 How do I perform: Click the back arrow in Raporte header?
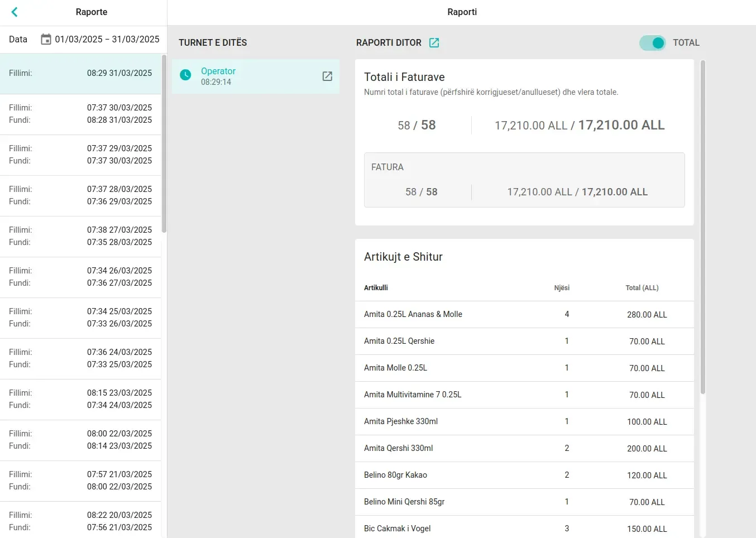pos(15,12)
